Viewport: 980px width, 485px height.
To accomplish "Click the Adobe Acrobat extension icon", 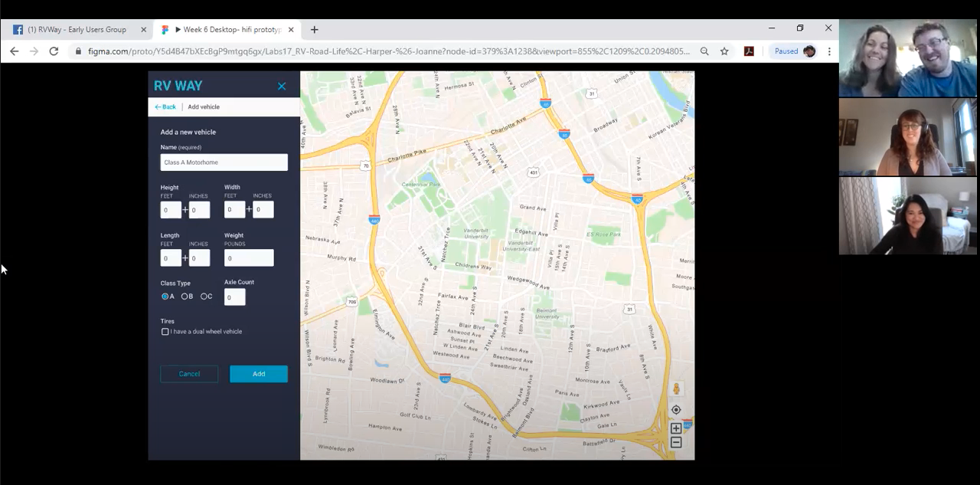I will point(749,51).
